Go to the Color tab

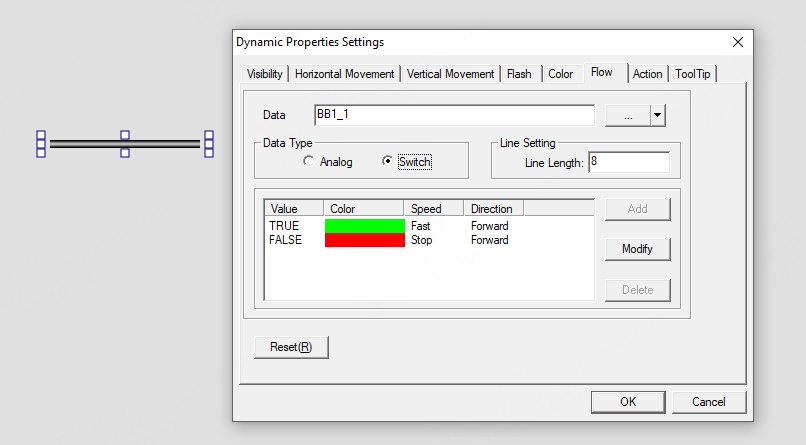pos(561,74)
